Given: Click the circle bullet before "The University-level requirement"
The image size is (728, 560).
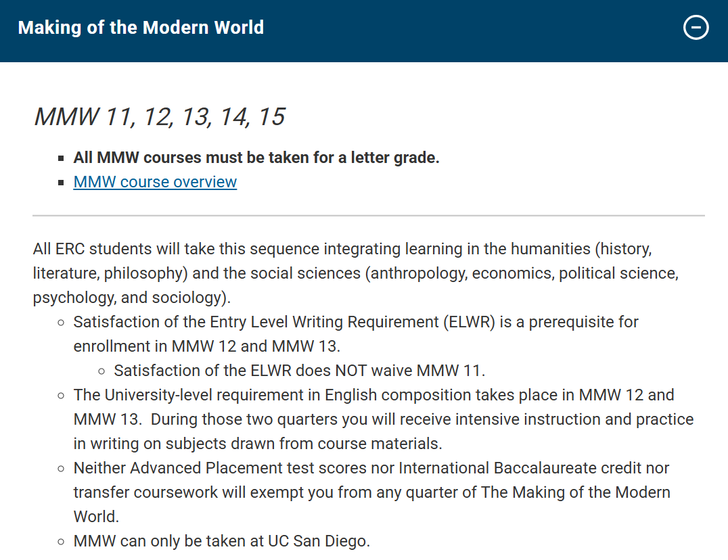Looking at the screenshot, I should (61, 396).
